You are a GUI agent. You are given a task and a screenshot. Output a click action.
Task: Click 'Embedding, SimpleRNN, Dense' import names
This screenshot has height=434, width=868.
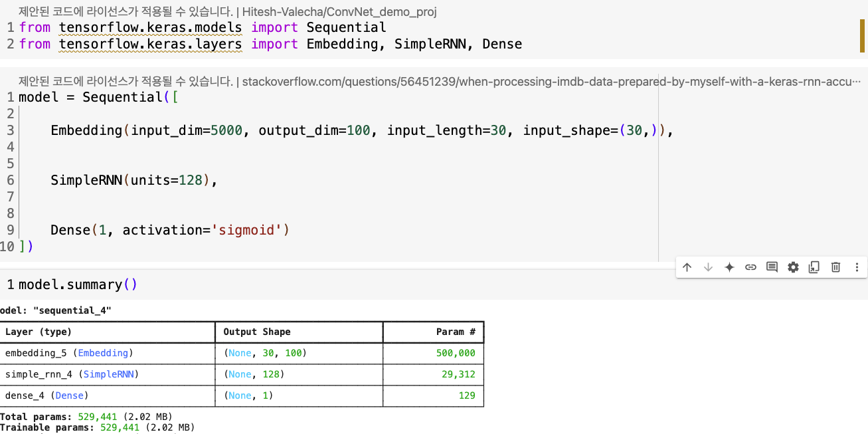click(414, 44)
